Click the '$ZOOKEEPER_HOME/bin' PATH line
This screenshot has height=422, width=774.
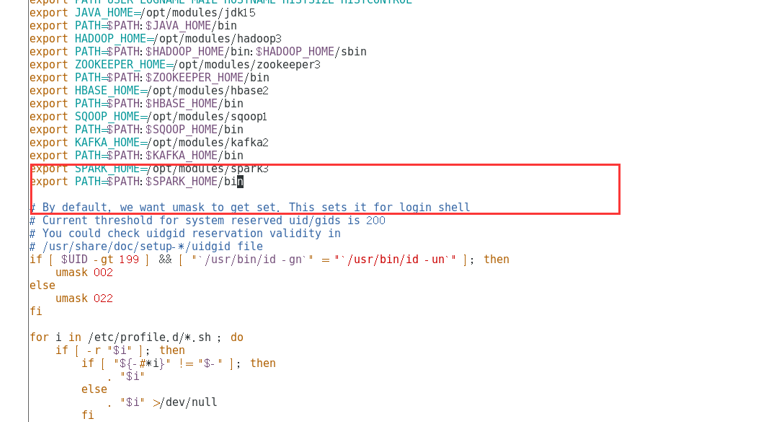149,77
